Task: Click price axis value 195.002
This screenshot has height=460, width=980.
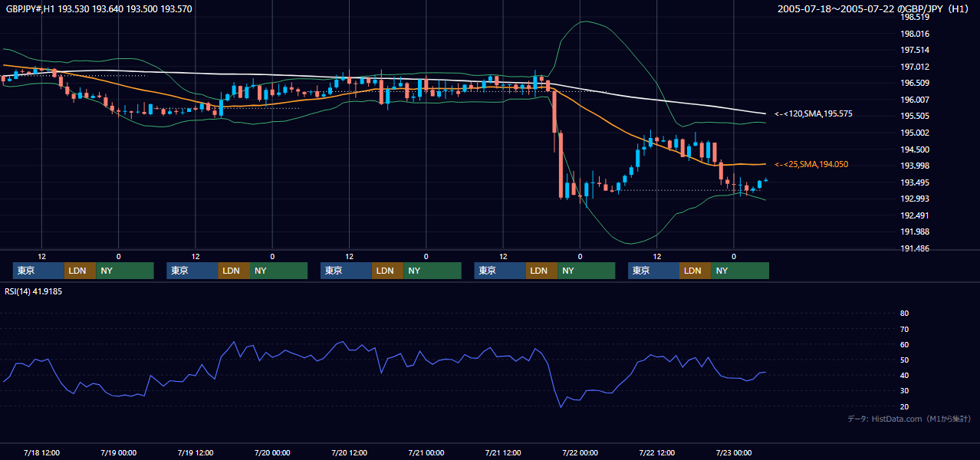Action: [915, 133]
